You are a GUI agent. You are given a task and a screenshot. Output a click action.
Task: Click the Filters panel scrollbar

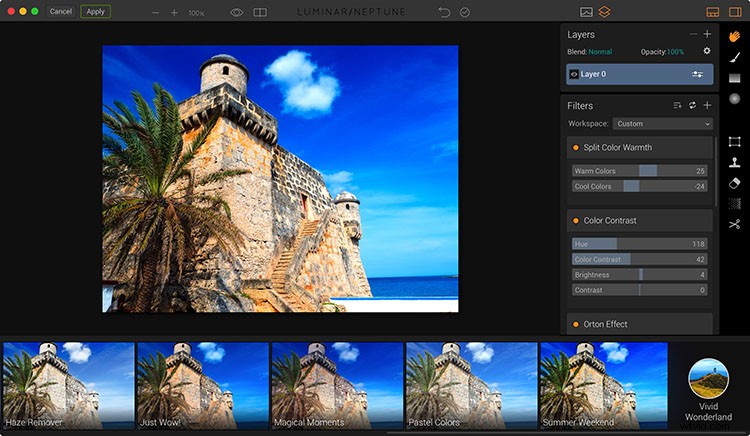[716, 172]
